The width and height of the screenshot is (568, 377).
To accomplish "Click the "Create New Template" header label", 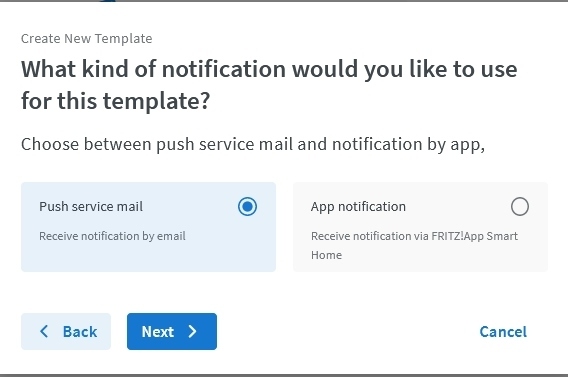I will 87,38.
